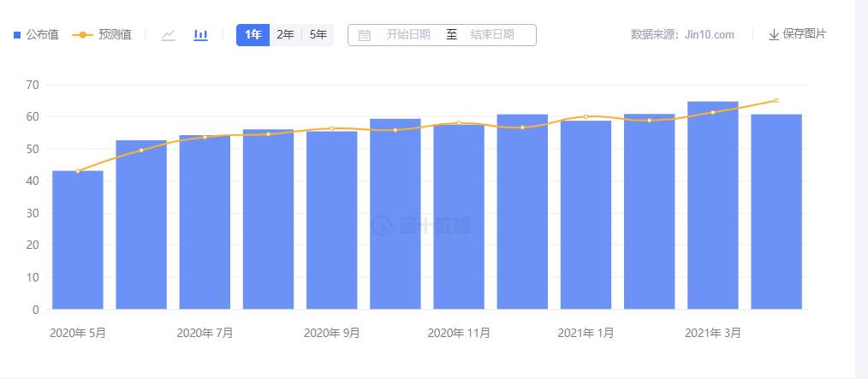The image size is (868, 379).
Task: Click the calendar icon in date range
Action: (x=365, y=35)
